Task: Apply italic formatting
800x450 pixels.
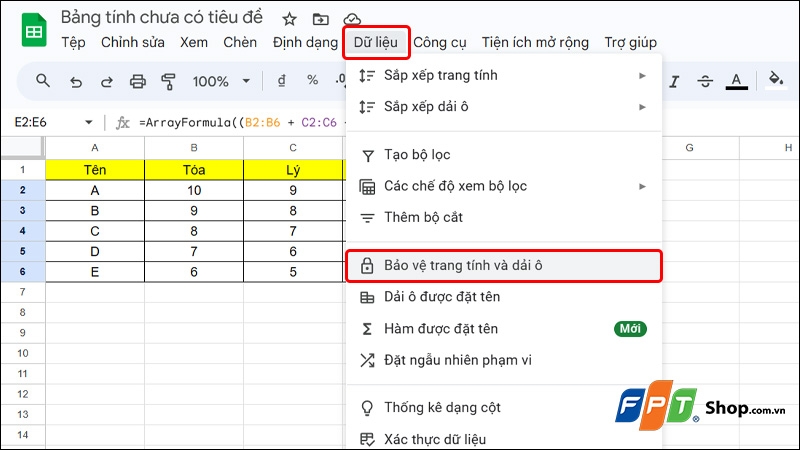Action: click(674, 81)
